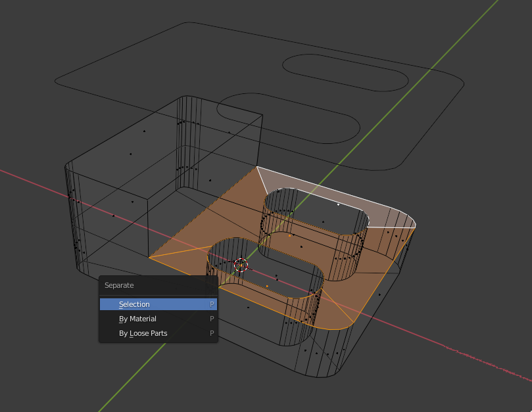Click the orange face dot near front slot
This screenshot has width=532, height=412.
(x=268, y=286)
